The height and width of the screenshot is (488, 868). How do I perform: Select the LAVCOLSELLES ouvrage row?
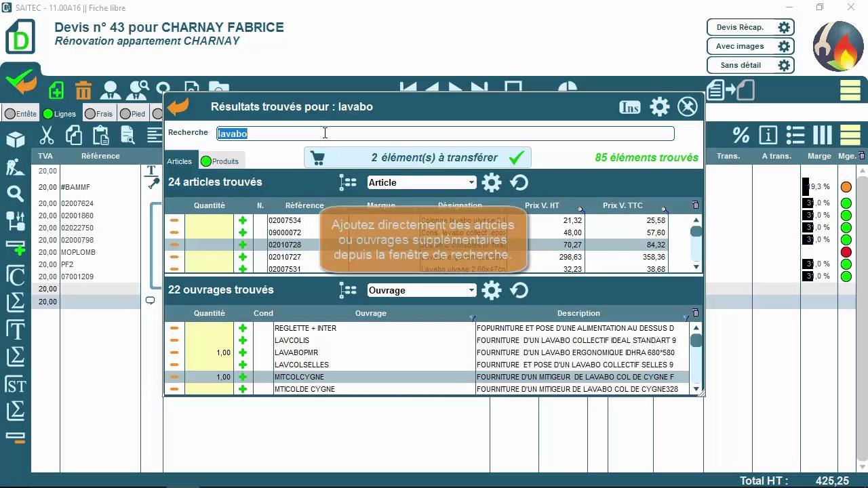pos(427,365)
